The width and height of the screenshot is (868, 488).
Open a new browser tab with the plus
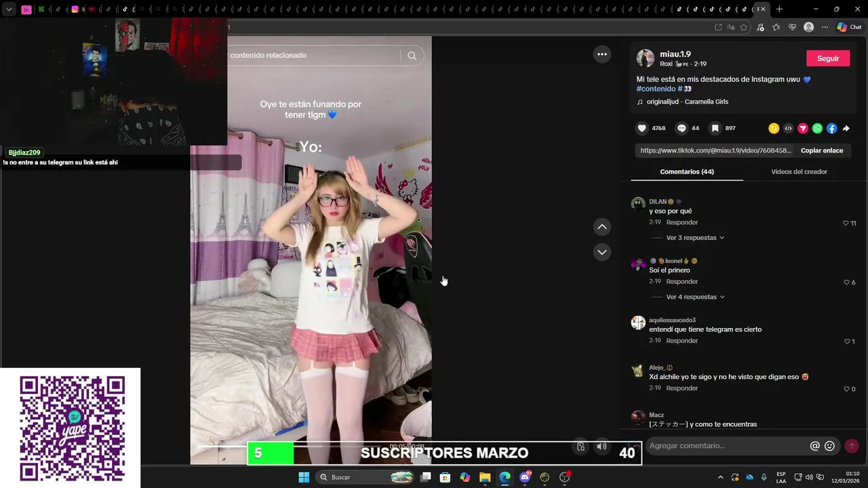click(x=779, y=9)
